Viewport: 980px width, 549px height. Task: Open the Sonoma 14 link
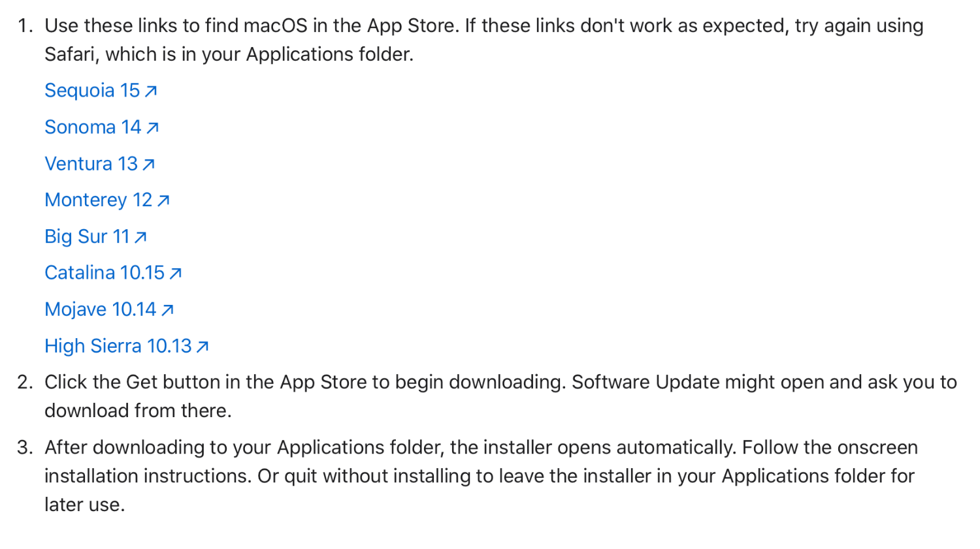click(x=102, y=127)
